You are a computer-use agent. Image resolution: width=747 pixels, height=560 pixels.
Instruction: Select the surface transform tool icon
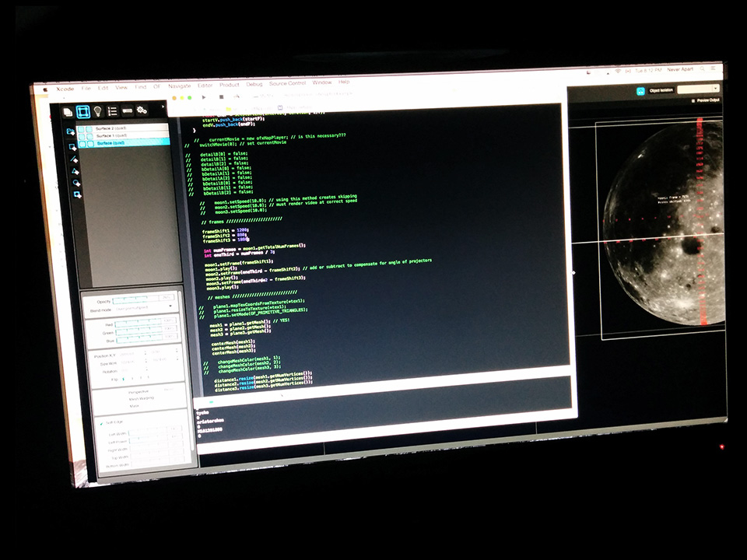coord(82,111)
